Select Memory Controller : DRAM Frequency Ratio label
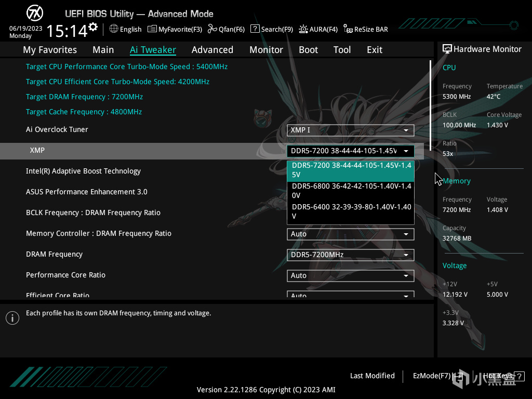The image size is (532, 399). point(98,233)
